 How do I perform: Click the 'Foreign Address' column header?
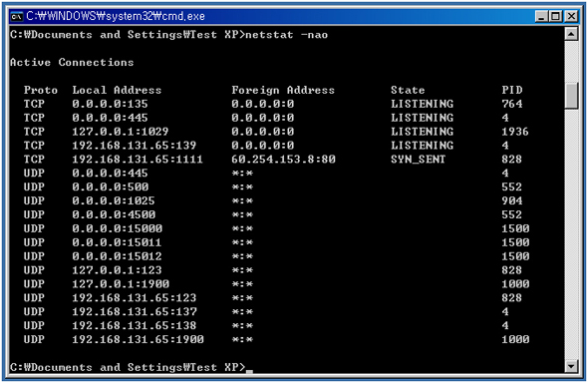click(x=283, y=90)
